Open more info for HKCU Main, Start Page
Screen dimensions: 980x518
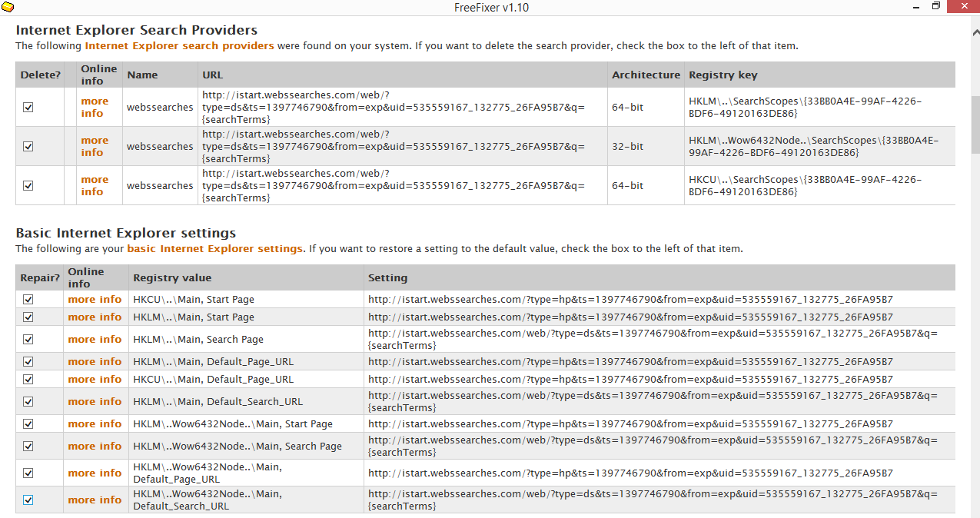tap(95, 300)
